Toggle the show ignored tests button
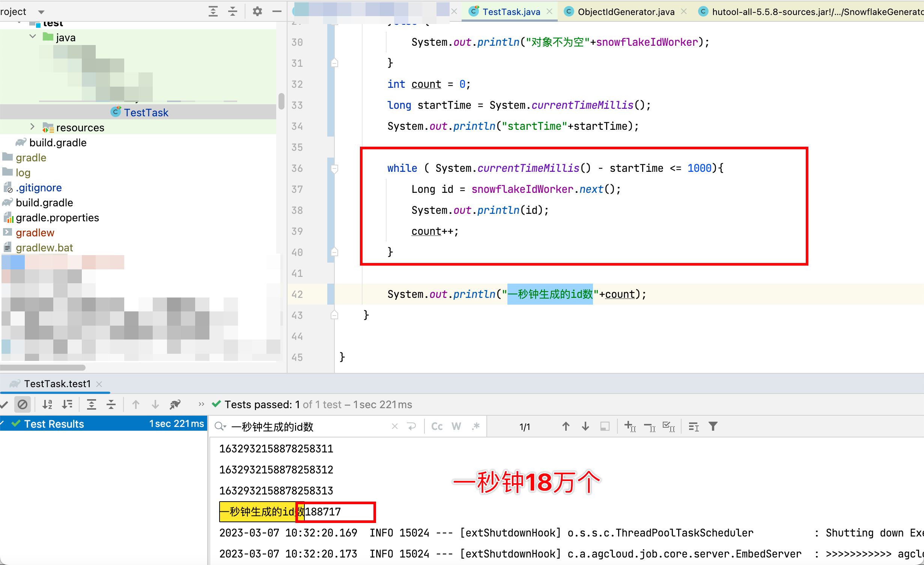 click(23, 404)
